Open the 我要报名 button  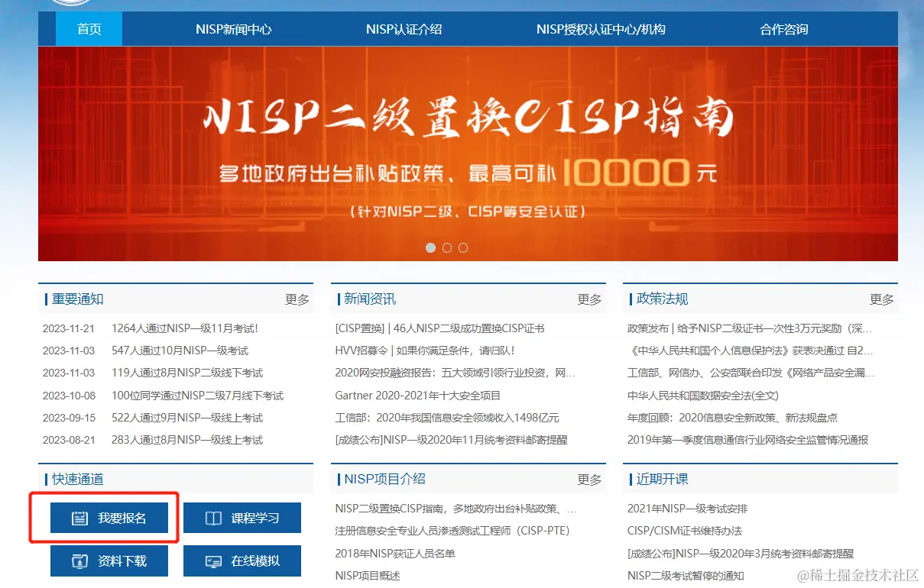point(109,518)
